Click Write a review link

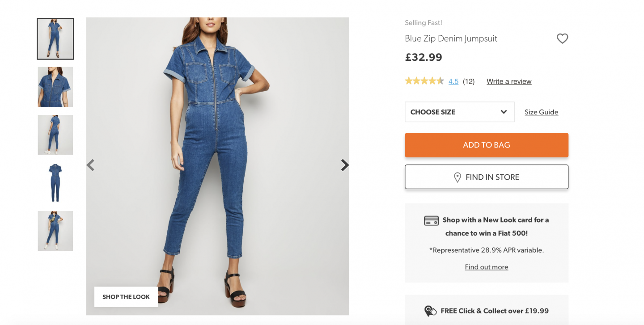[509, 81]
